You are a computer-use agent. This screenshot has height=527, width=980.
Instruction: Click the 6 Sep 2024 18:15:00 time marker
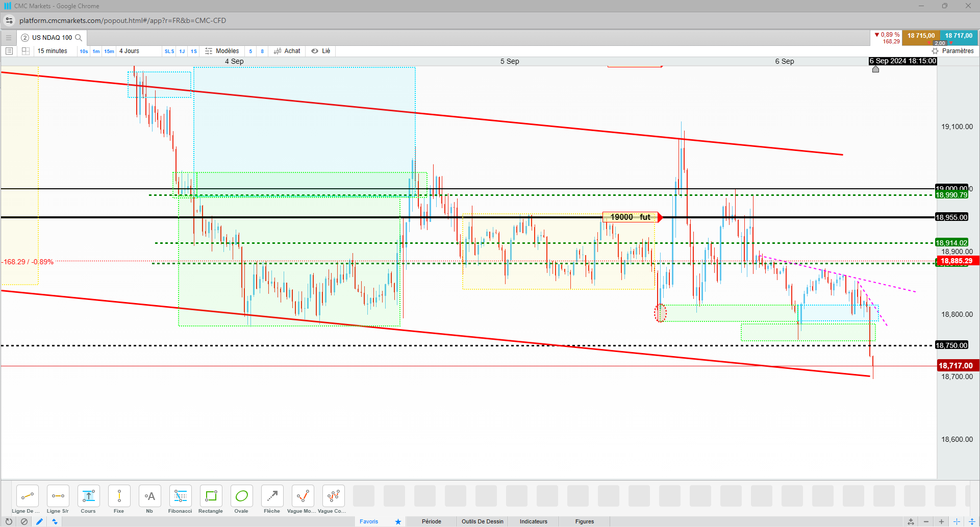903,61
